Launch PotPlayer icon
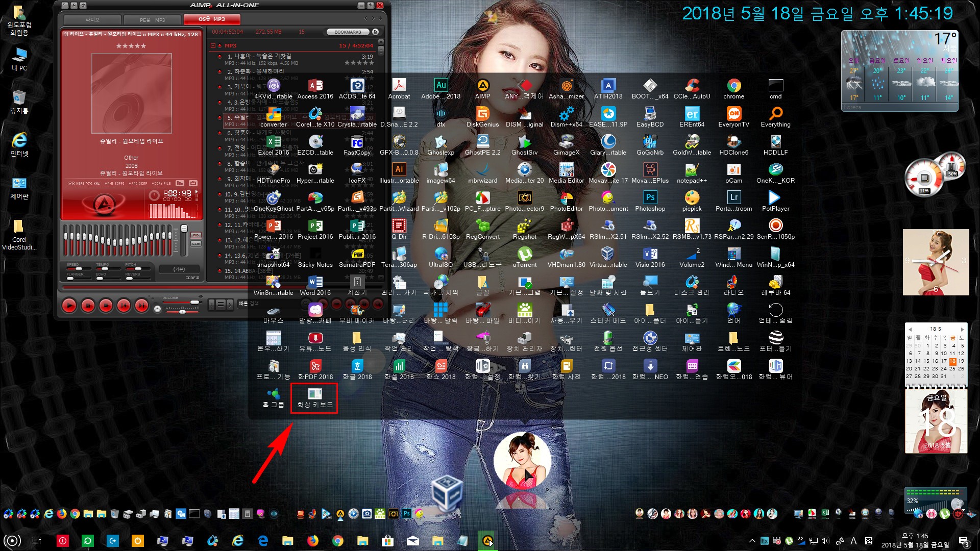The image size is (980, 551). 775,202
